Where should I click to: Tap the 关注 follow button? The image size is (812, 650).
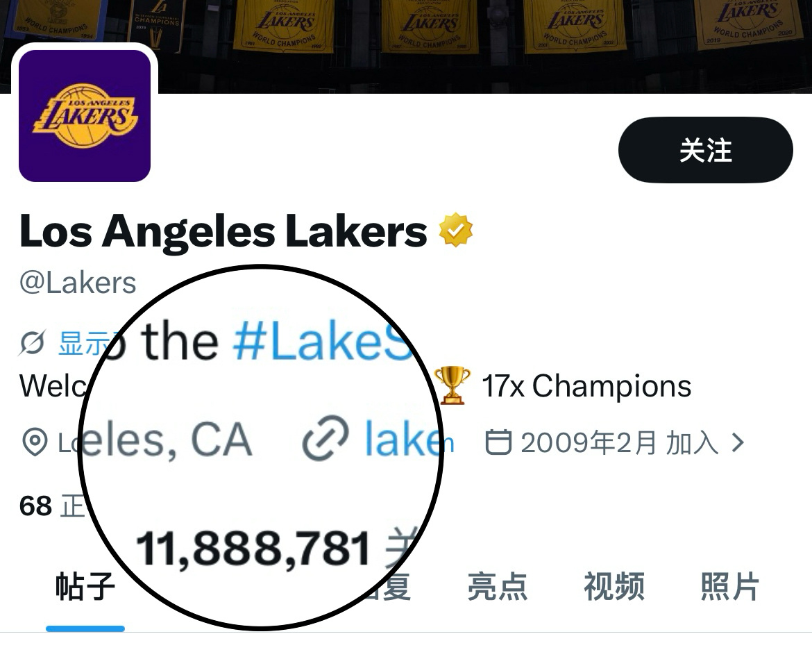[x=705, y=150]
